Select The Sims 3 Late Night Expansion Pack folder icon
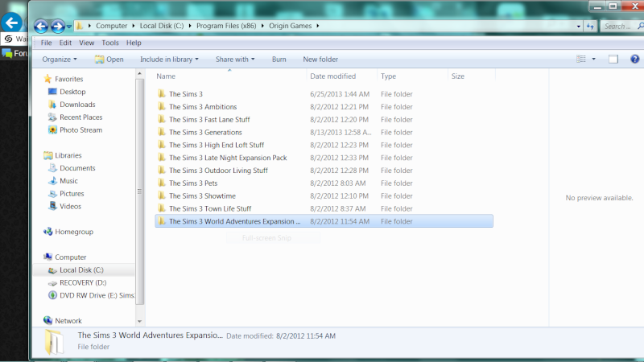Viewport: 644px width, 362px height. pyautogui.click(x=162, y=157)
